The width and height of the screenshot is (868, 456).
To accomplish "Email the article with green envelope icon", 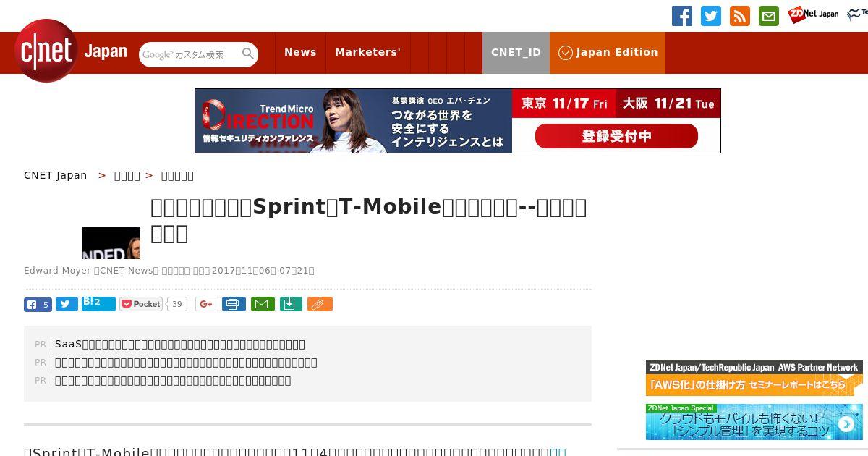I will pos(263,305).
